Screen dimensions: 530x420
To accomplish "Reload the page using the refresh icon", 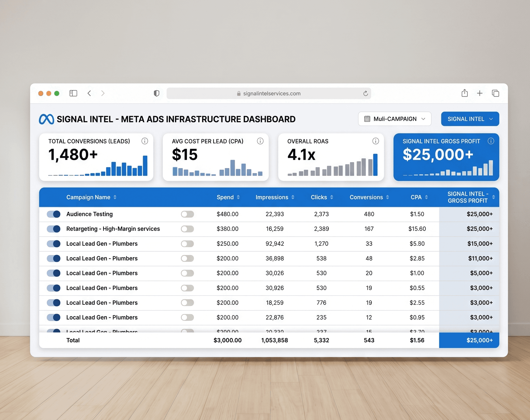I will tap(366, 93).
